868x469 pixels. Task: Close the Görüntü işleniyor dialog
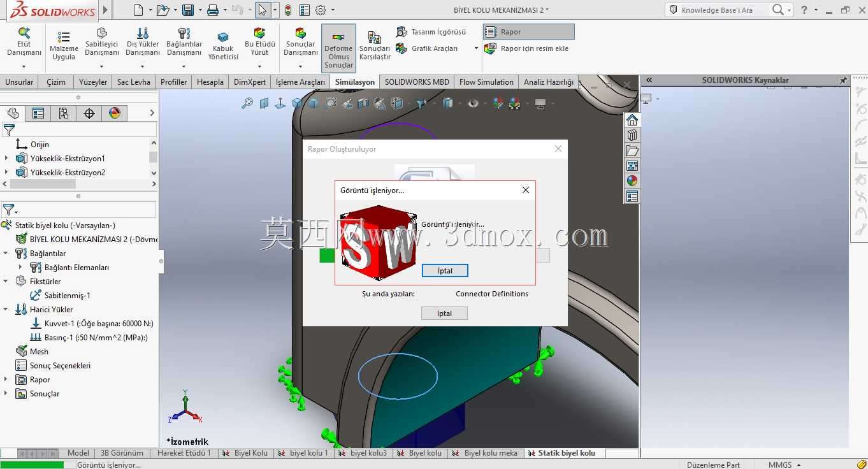(526, 190)
